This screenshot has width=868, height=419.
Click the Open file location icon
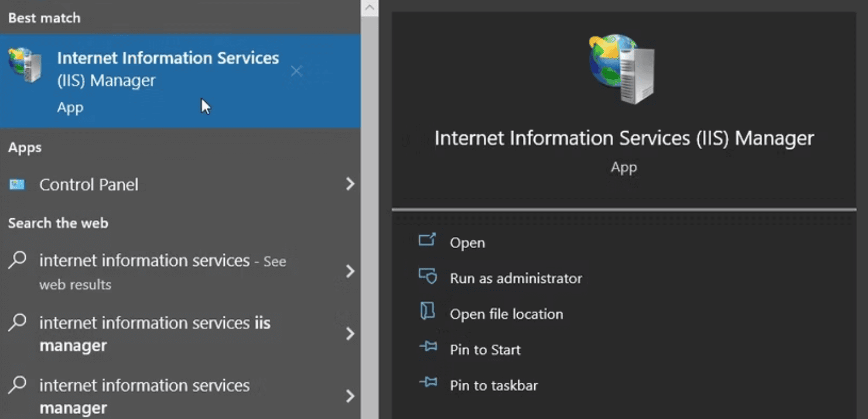pyautogui.click(x=428, y=312)
